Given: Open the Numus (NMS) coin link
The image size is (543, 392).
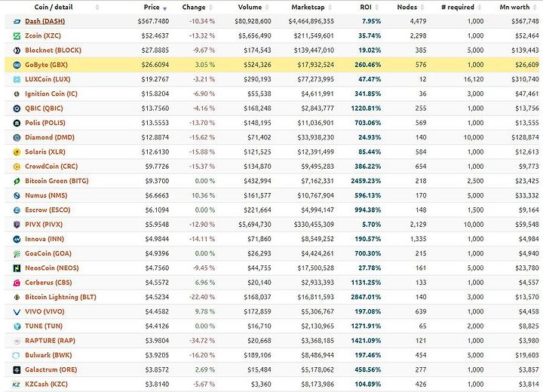Looking at the screenshot, I should click(46, 196).
